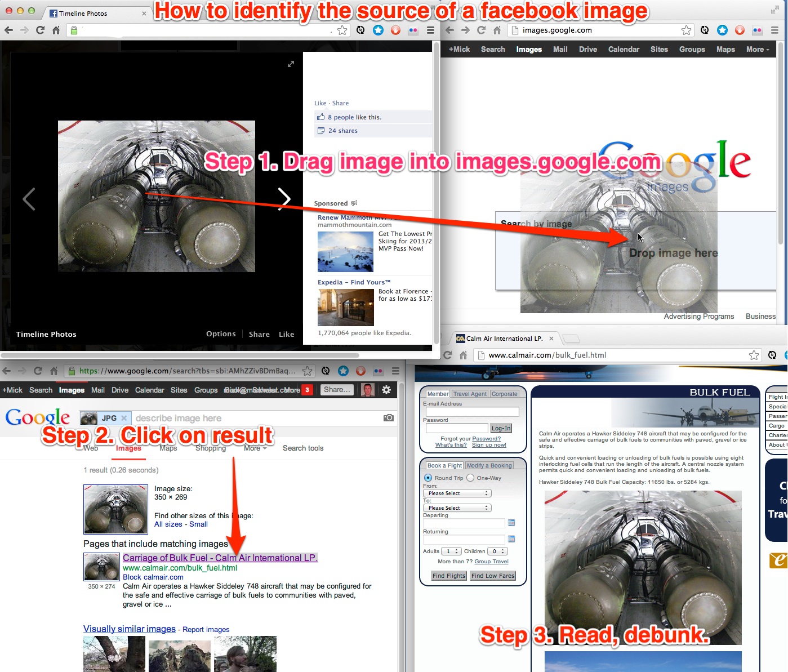Click Group Travel link
788x672 pixels.
click(492, 562)
